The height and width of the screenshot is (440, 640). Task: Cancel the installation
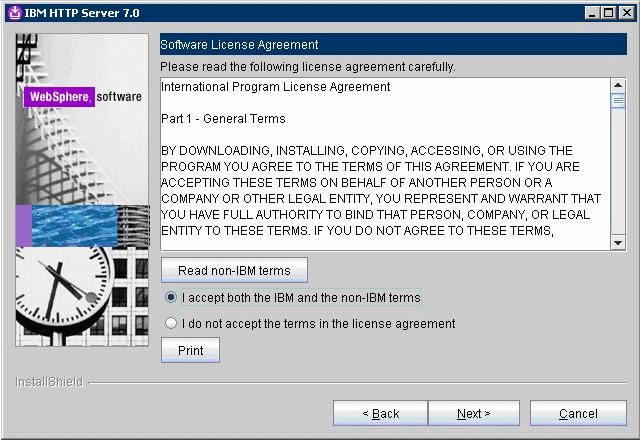578,413
